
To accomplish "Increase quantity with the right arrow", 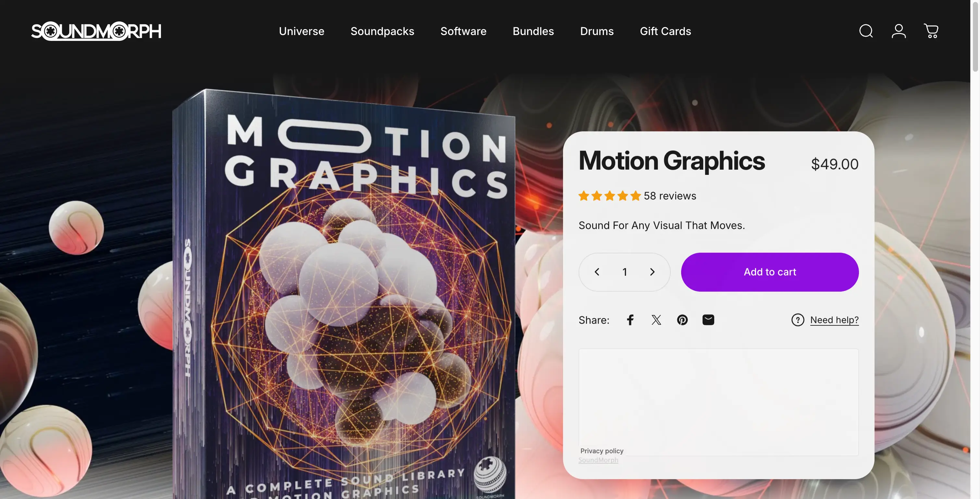I will click(x=652, y=272).
